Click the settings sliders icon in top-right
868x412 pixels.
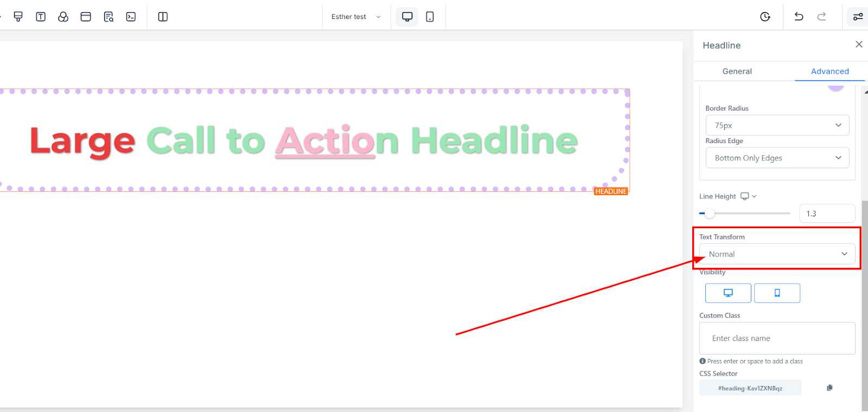pyautogui.click(x=858, y=17)
